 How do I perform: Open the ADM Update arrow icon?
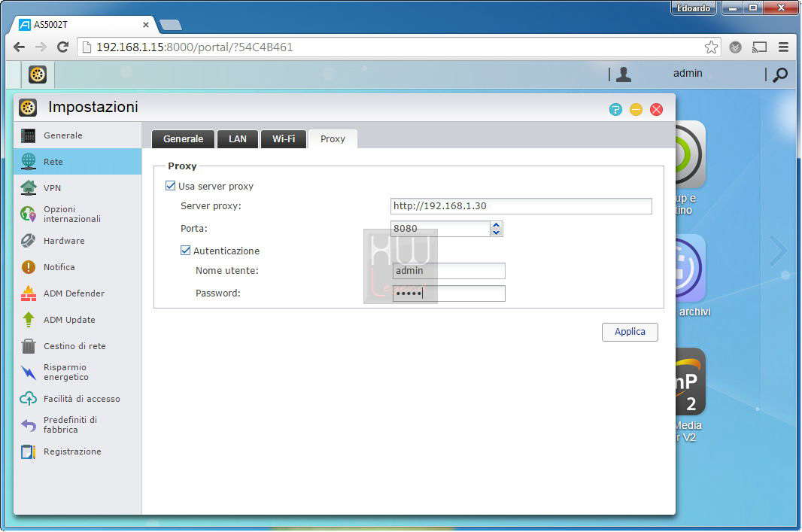click(28, 320)
